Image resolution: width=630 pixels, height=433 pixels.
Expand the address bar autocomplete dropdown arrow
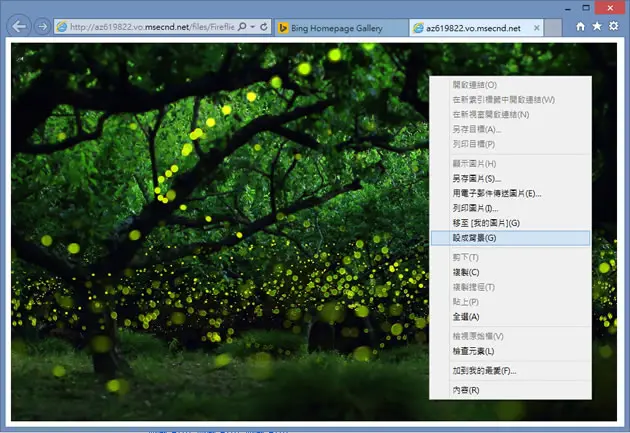[x=253, y=27]
